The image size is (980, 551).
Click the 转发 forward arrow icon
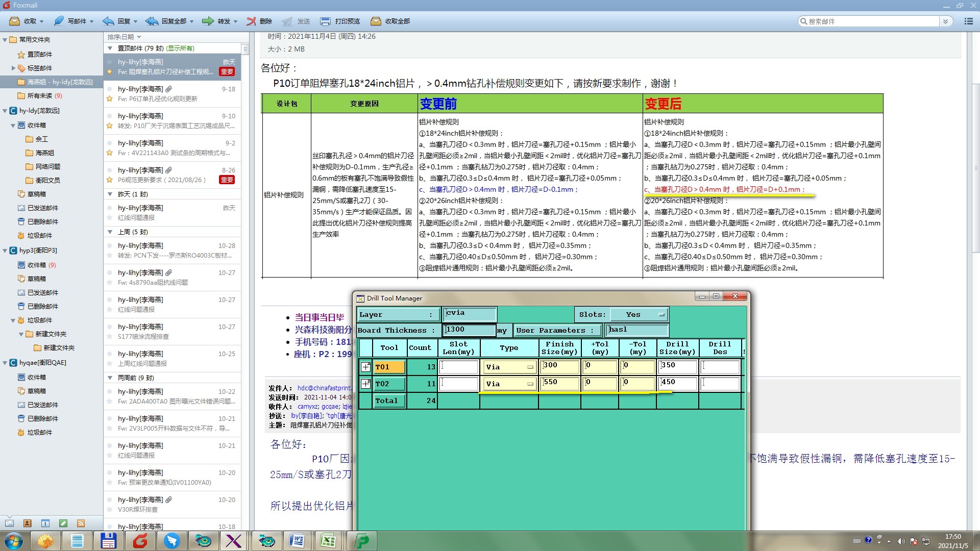(x=208, y=21)
